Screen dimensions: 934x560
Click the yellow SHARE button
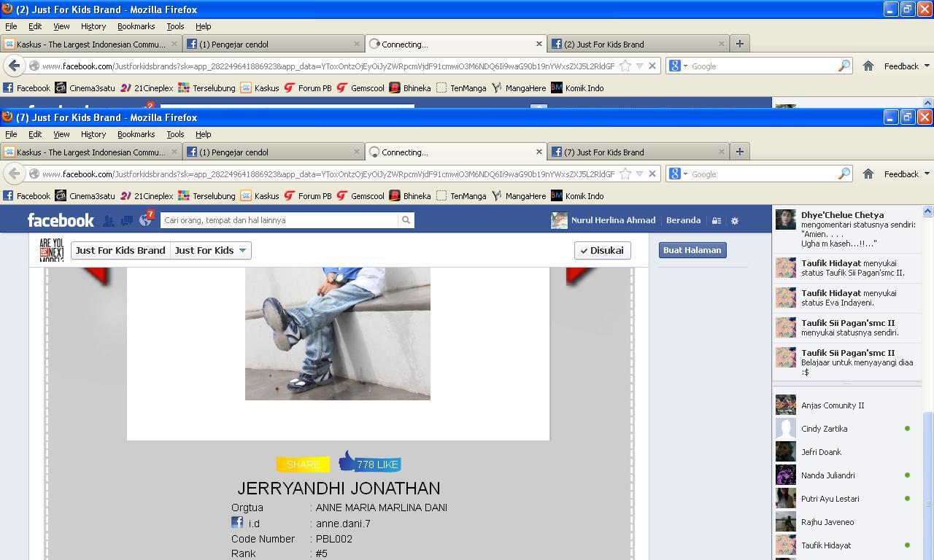tap(303, 464)
